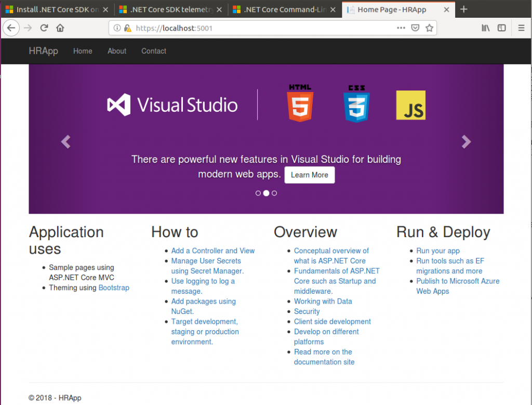
Task: Advance to next carousel slide
Action: click(x=467, y=141)
